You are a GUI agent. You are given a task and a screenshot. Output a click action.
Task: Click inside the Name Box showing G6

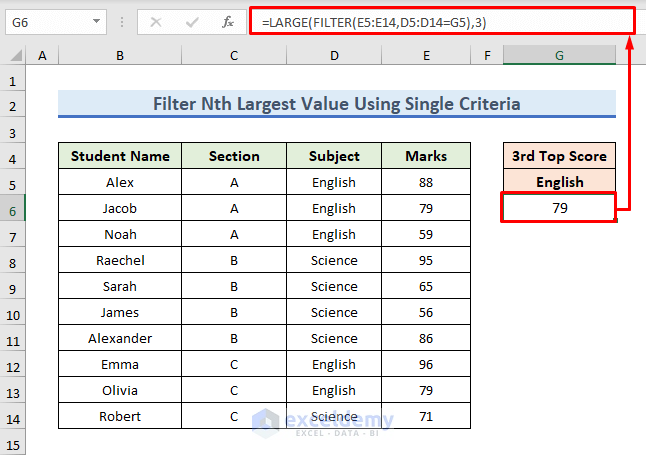(x=45, y=21)
